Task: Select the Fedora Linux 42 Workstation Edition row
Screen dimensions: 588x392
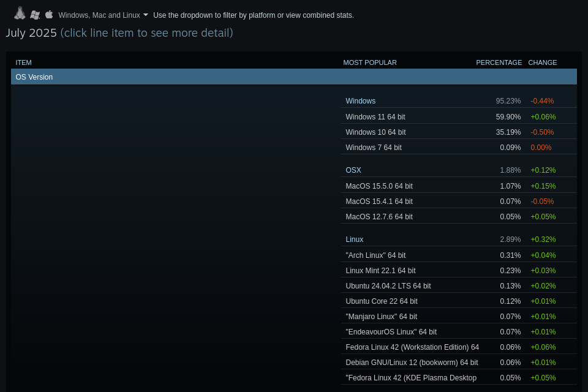Action: coord(459,347)
